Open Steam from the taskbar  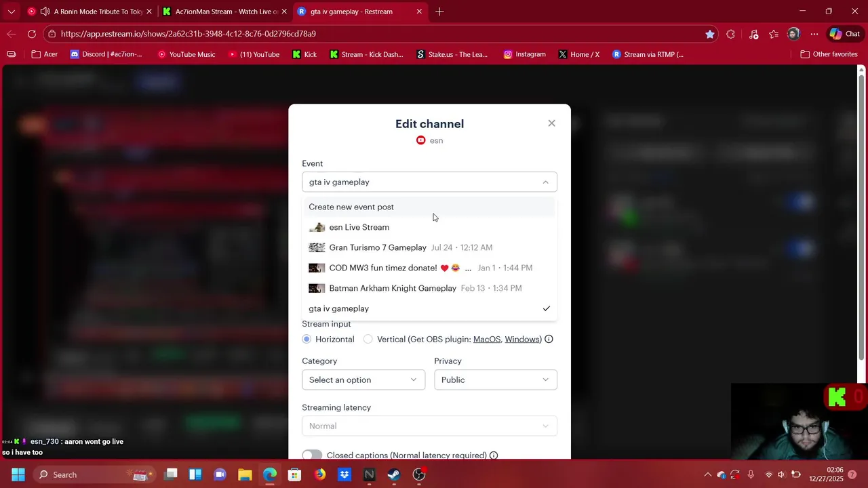tap(394, 474)
